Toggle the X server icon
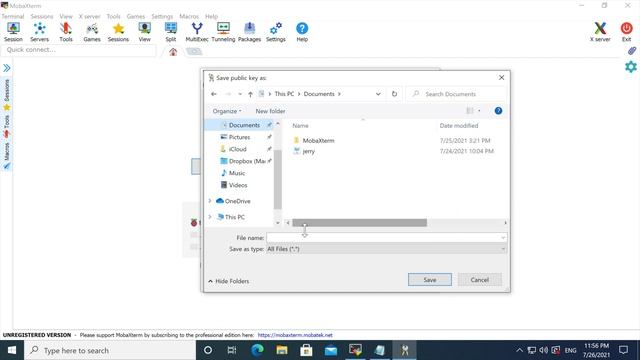Image resolution: width=640 pixels, height=360 pixels. click(x=600, y=32)
